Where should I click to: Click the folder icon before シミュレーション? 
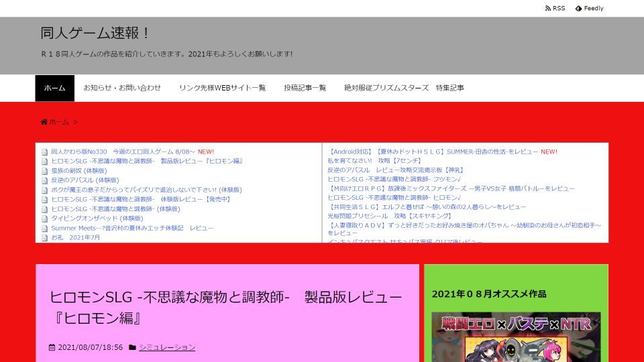132,347
